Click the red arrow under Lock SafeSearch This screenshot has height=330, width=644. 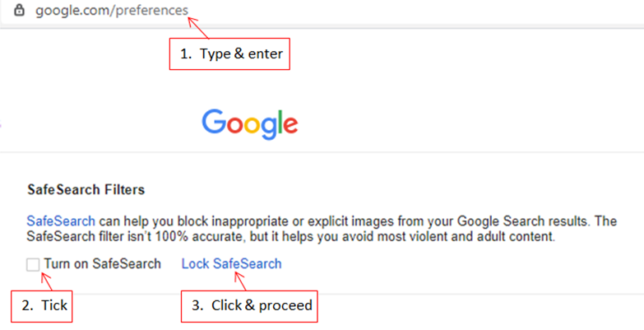(x=240, y=281)
